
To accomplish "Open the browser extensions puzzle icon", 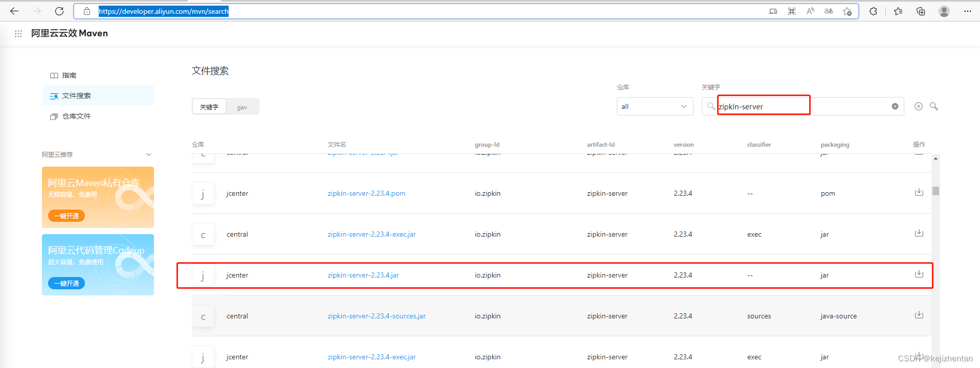I will pos(873,11).
